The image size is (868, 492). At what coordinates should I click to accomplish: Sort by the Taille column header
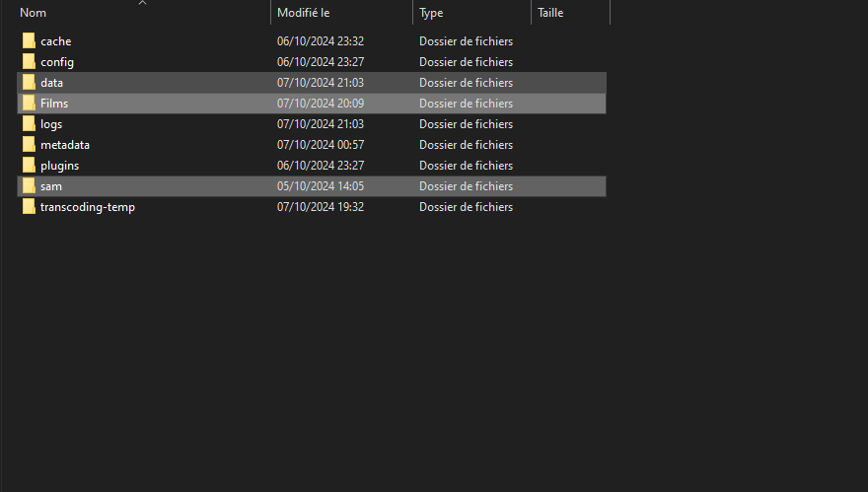(550, 13)
